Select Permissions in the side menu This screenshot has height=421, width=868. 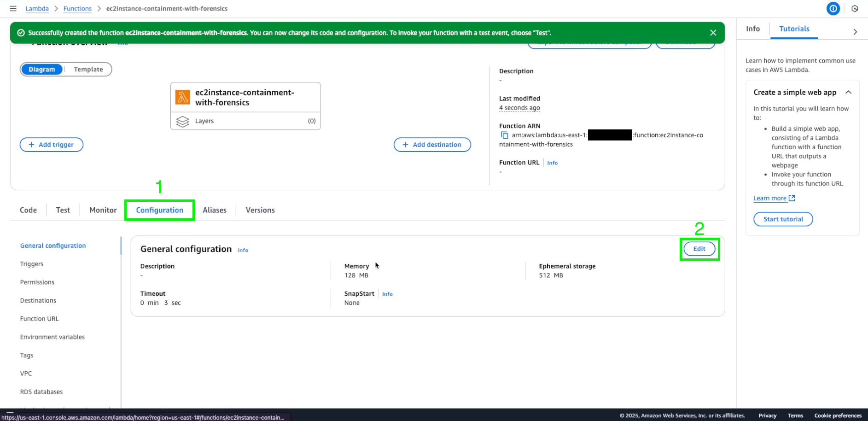pos(37,282)
